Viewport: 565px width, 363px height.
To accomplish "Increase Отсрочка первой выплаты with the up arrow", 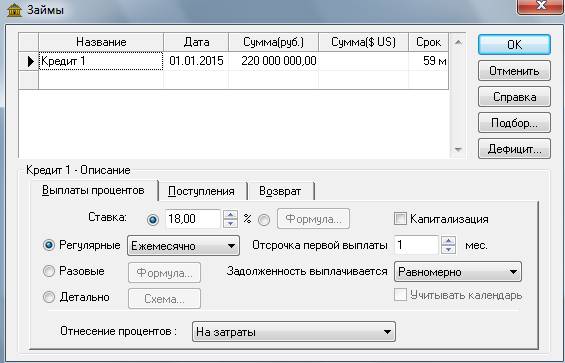I will (448, 241).
